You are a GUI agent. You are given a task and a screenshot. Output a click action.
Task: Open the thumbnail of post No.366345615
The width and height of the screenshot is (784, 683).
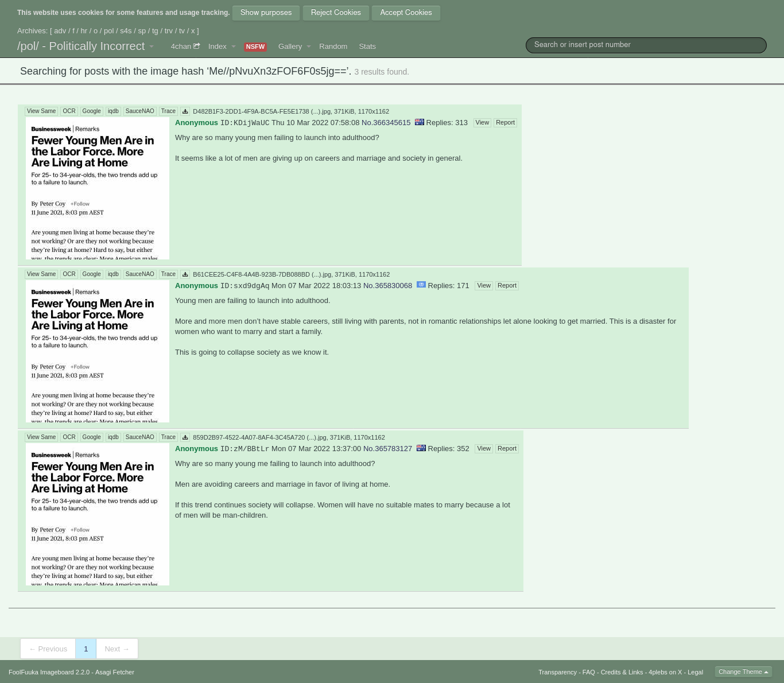pos(98,188)
